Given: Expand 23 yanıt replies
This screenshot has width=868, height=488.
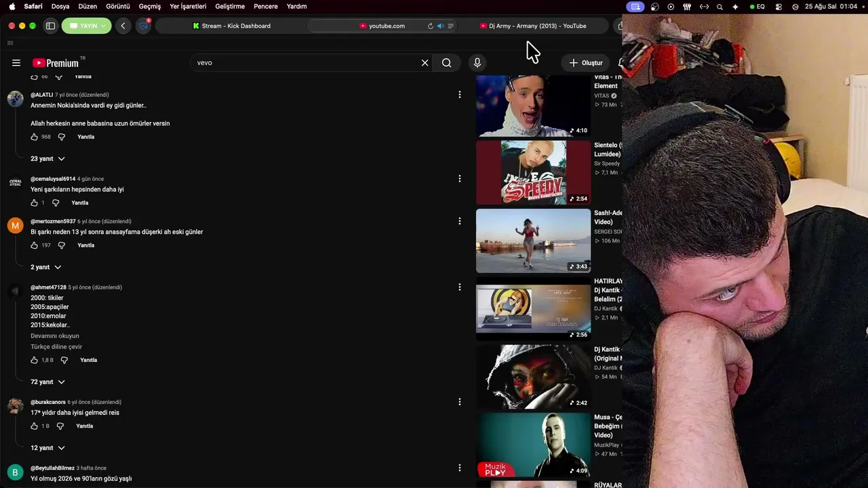Looking at the screenshot, I should coord(47,159).
